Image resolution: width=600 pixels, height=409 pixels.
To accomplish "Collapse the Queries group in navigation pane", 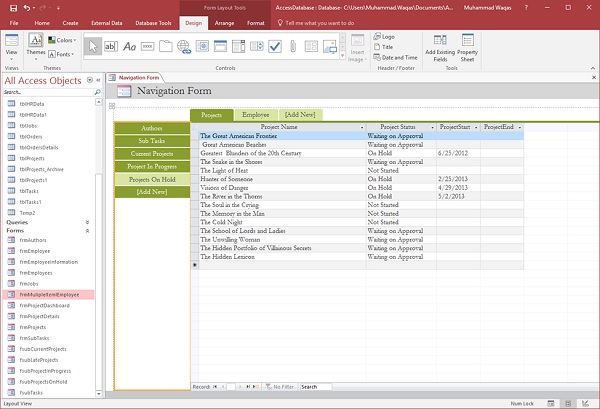I will click(87, 222).
